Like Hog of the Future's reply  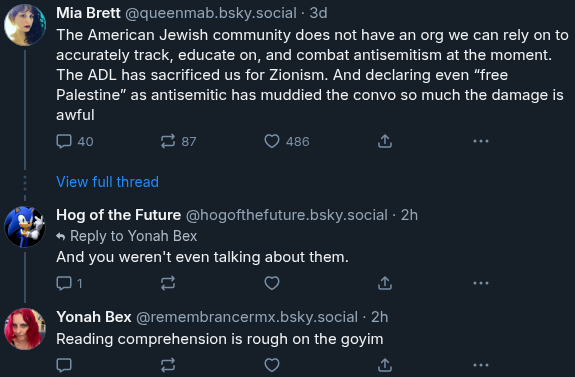coord(272,283)
